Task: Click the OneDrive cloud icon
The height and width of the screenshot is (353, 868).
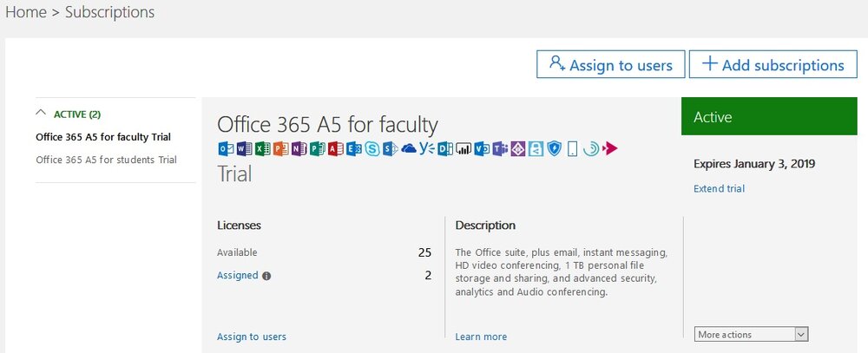Action: [x=409, y=149]
